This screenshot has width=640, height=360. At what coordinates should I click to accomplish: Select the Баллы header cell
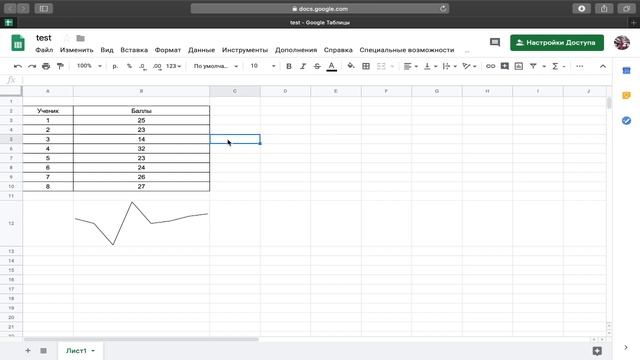click(x=141, y=111)
